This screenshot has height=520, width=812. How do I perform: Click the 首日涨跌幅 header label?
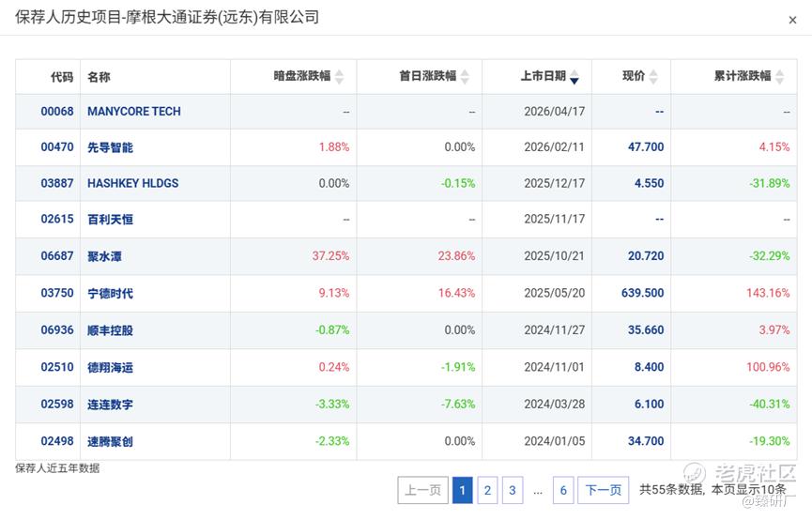[428, 76]
